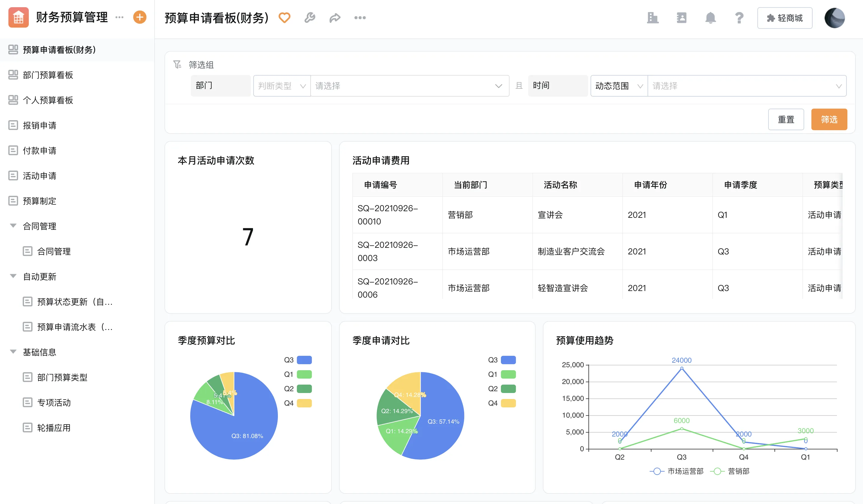Open 部门预算看板 in sidebar

[48, 75]
